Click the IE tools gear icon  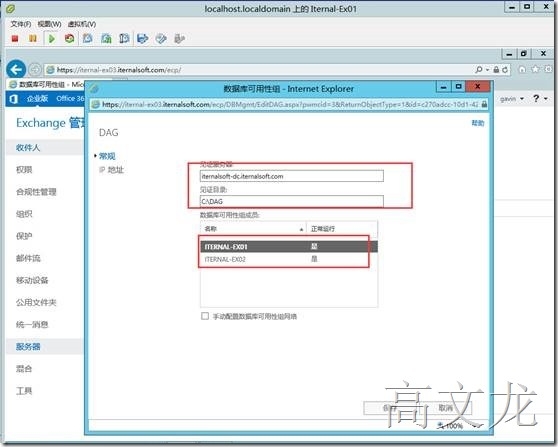tap(548, 69)
